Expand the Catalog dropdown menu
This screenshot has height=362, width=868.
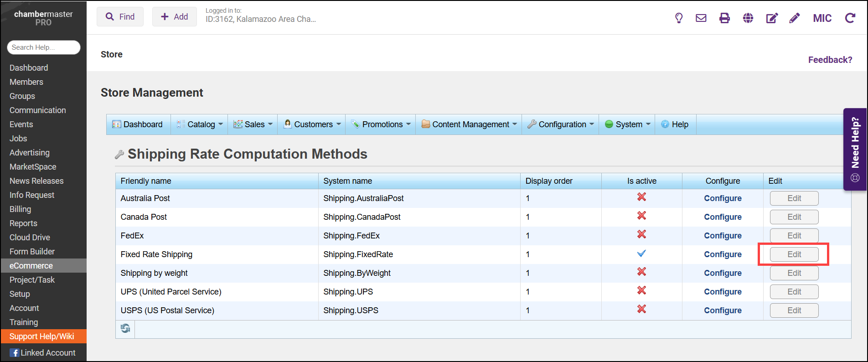tap(201, 124)
